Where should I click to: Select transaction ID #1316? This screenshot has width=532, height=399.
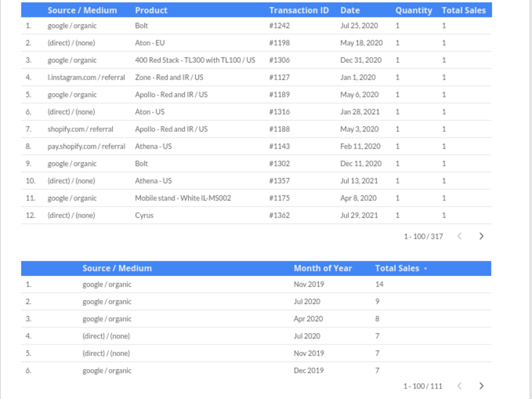pyautogui.click(x=280, y=112)
